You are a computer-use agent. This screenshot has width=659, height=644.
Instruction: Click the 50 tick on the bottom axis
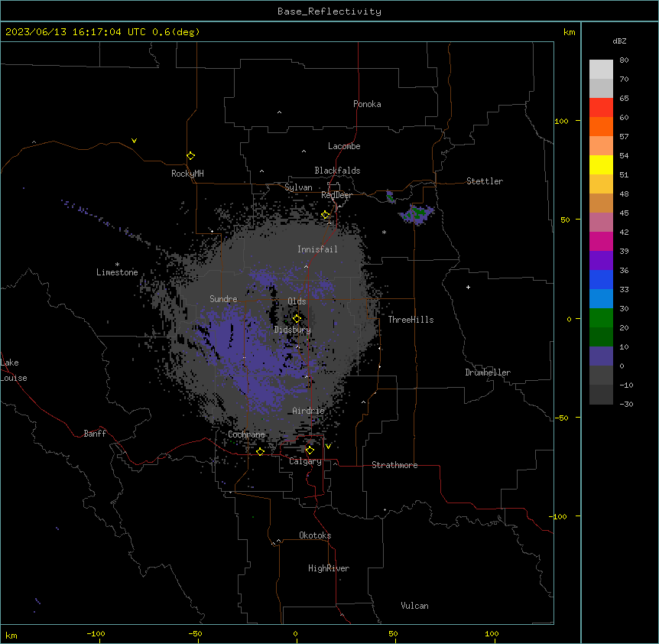click(393, 633)
